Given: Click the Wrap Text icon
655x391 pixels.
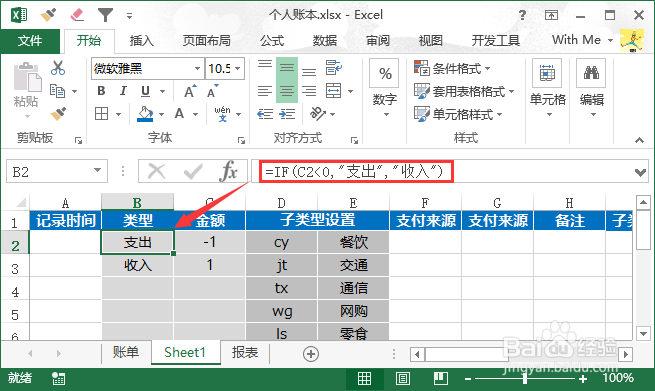Looking at the screenshot, I should 334,67.
